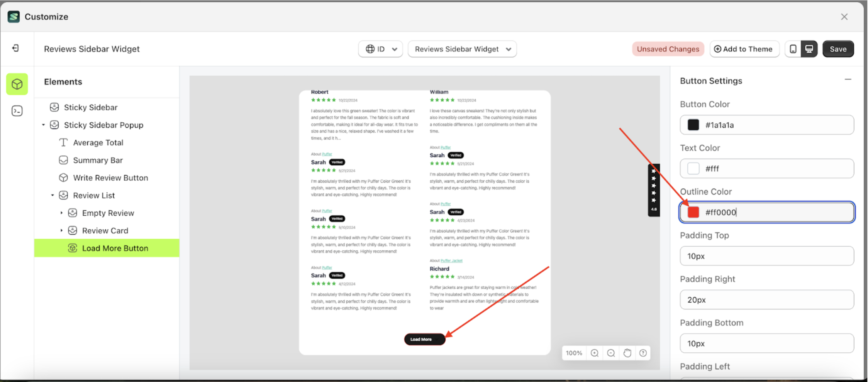
Task: Select the Elements cube icon in left rail
Action: pos(17,84)
